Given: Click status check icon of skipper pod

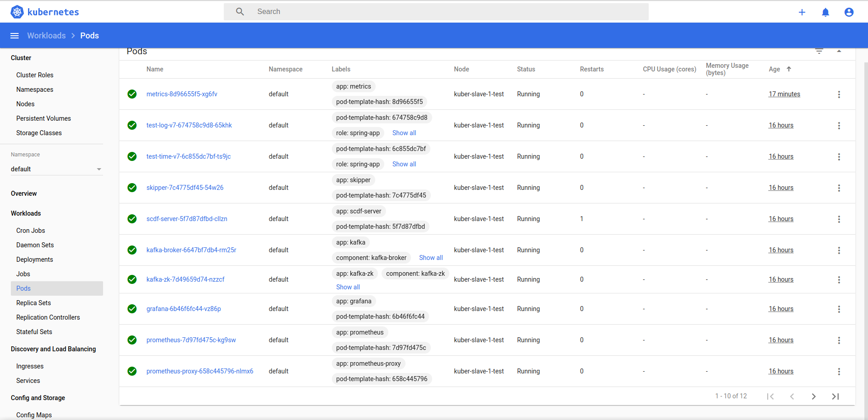Looking at the screenshot, I should pyautogui.click(x=132, y=188).
